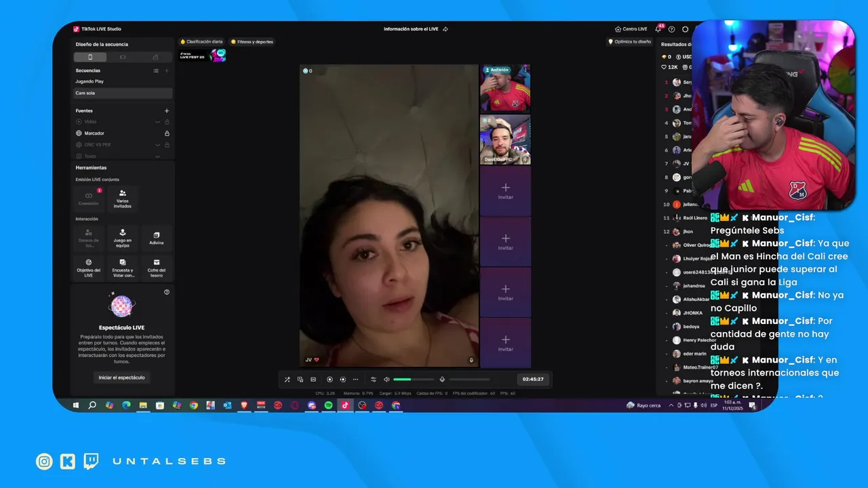868x488 pixels.
Task: Click the 02:45:27 live timer
Action: [x=534, y=380]
